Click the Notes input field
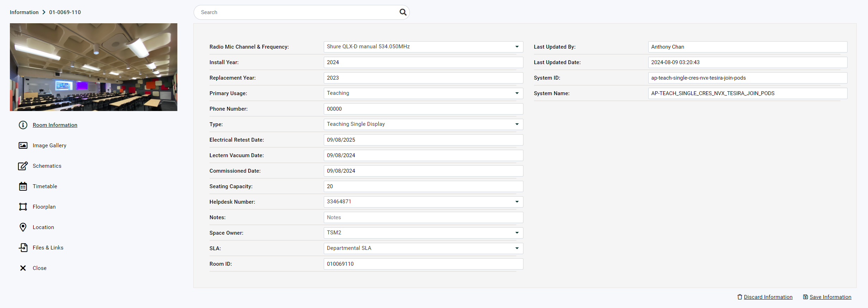868x308 pixels. pos(423,217)
